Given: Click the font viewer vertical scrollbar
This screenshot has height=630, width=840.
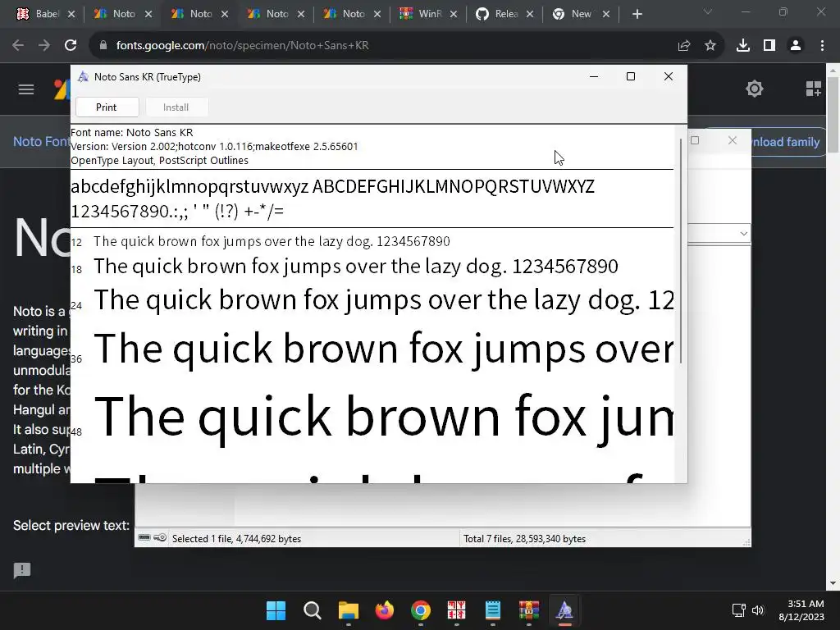Looking at the screenshot, I should 681,251.
